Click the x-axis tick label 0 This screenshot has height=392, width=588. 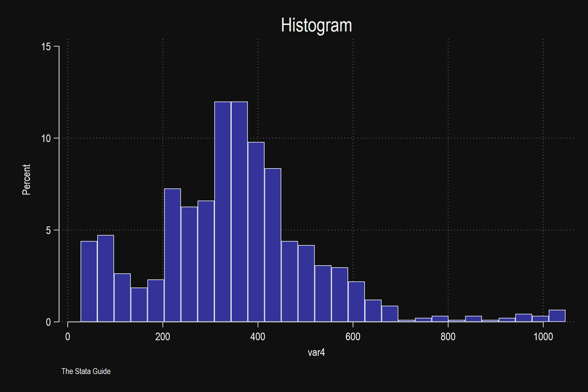[68, 337]
